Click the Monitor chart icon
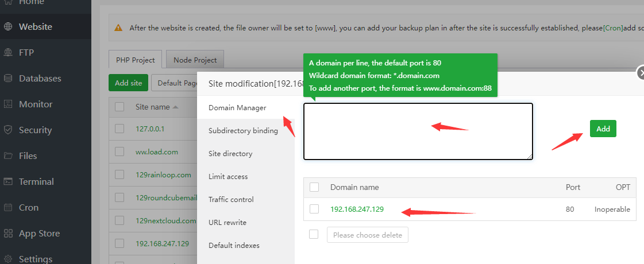This screenshot has height=264, width=644. [8, 104]
